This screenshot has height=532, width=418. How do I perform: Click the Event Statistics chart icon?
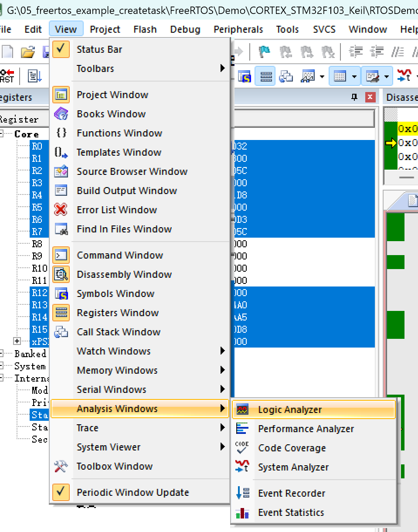[x=242, y=512]
